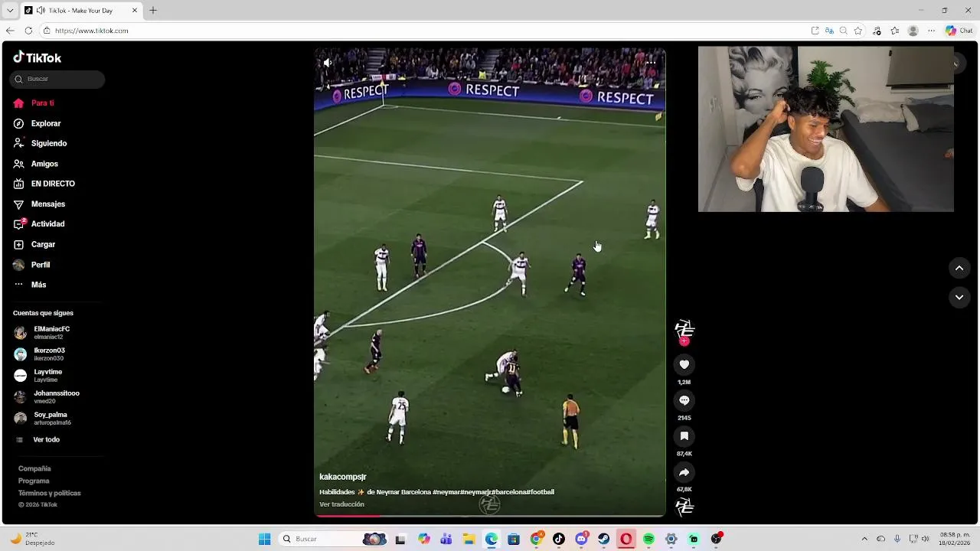Seek along the red video progress bar

(x=490, y=516)
